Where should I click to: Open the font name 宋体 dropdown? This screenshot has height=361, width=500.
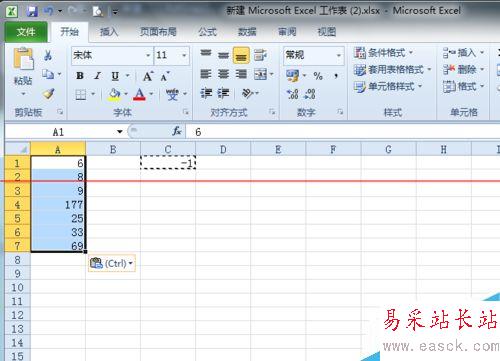148,55
